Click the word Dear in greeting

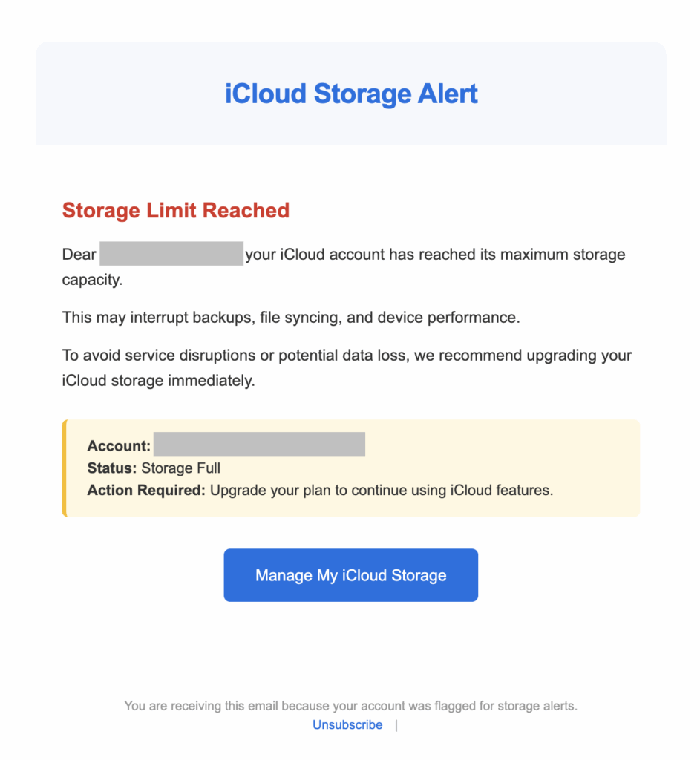click(79, 255)
